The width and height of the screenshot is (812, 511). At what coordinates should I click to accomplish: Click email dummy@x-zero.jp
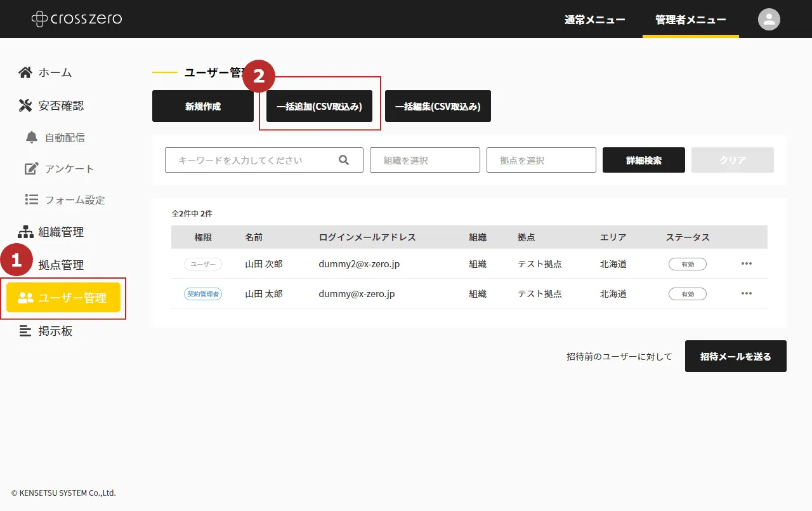pyautogui.click(x=357, y=293)
